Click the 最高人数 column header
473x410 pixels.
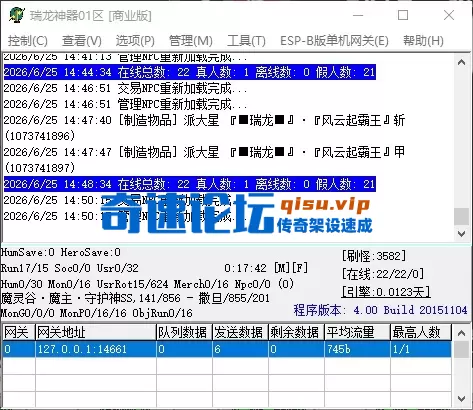click(x=421, y=332)
